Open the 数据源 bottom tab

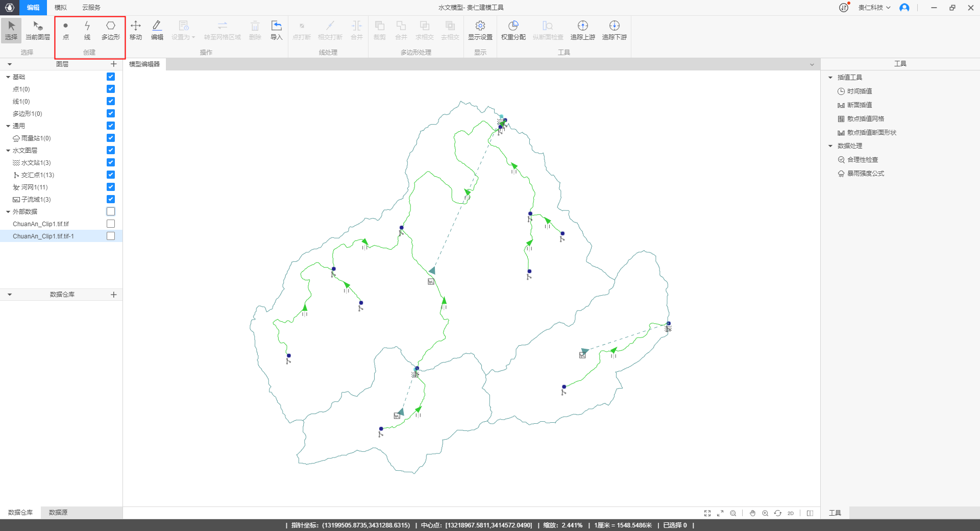point(58,512)
